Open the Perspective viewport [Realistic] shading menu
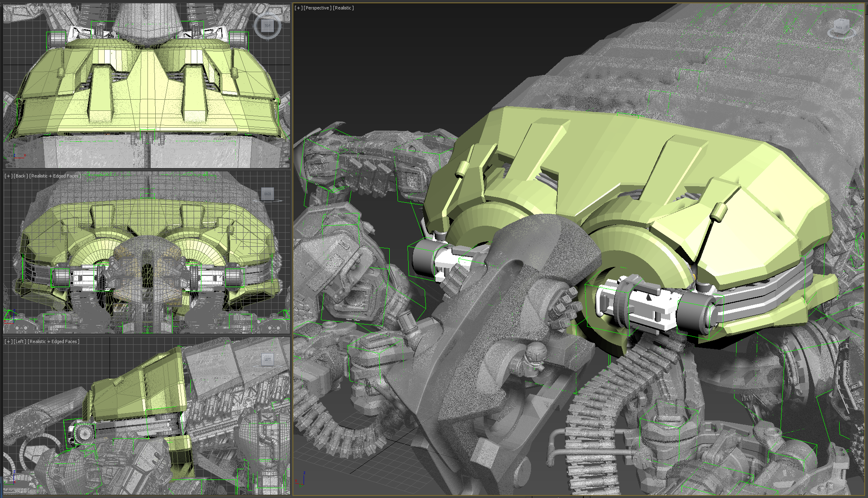 click(343, 8)
